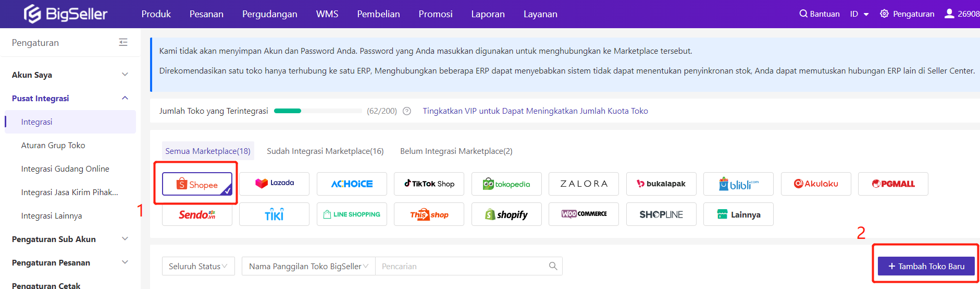This screenshot has width=980, height=289.
Task: Open the Pesanan menu
Action: [206, 14]
